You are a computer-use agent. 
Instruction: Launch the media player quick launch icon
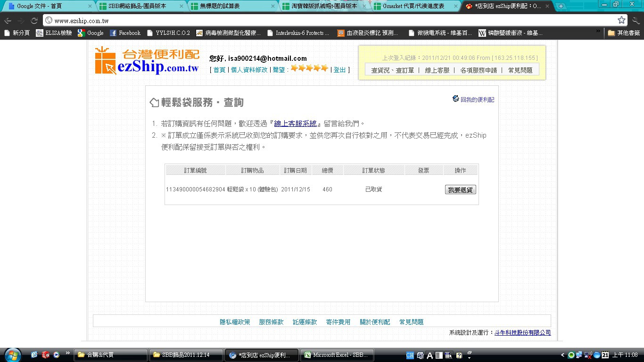click(57, 354)
